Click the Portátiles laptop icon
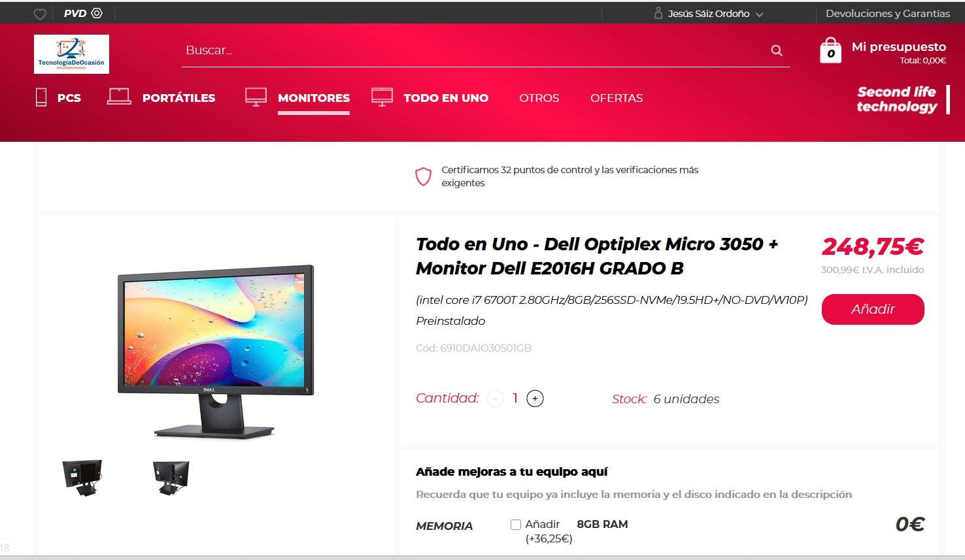Screen dimensions: 965x560 (119, 97)
